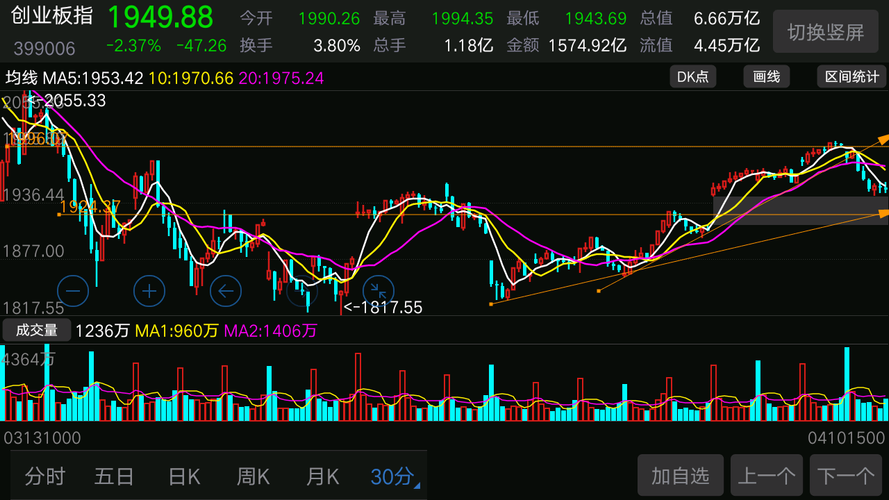
Task: Tap the end time 04101500
Action: click(x=846, y=438)
